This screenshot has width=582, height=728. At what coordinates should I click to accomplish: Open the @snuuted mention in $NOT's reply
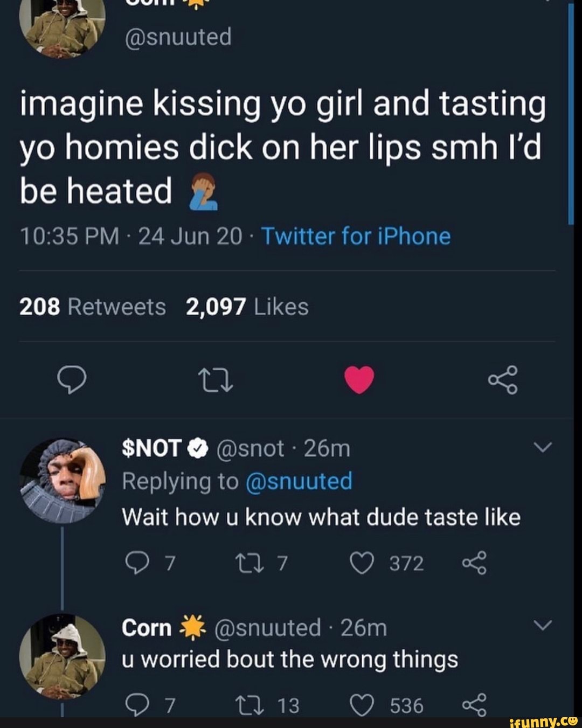299,481
